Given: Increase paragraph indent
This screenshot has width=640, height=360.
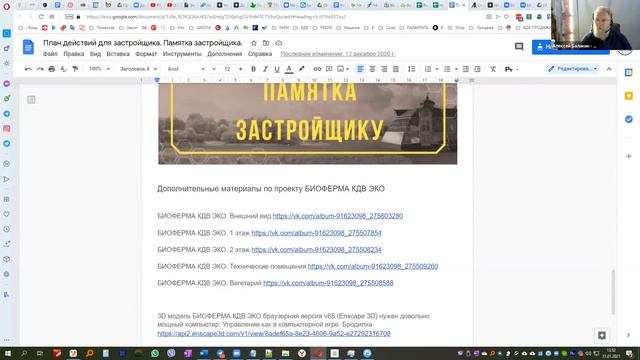Looking at the screenshot, I should click(477, 69).
